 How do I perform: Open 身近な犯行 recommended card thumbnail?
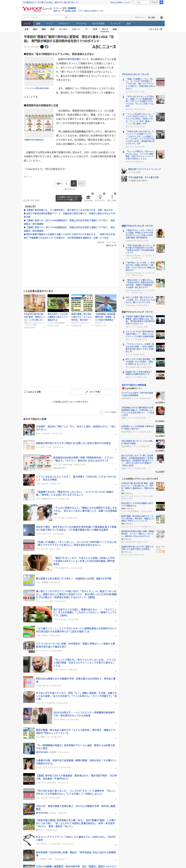coord(58,303)
